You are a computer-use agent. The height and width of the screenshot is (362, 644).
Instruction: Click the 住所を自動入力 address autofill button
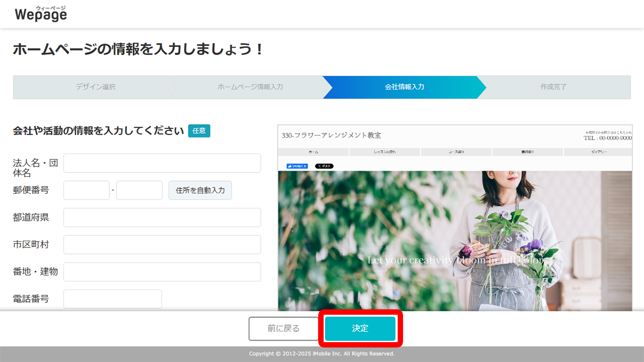200,190
